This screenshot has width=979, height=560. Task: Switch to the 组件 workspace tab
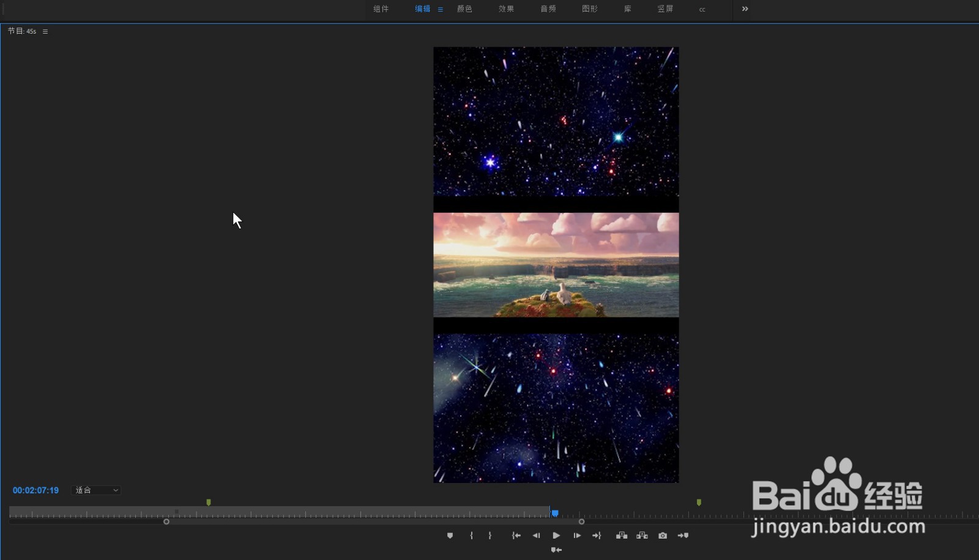click(381, 9)
